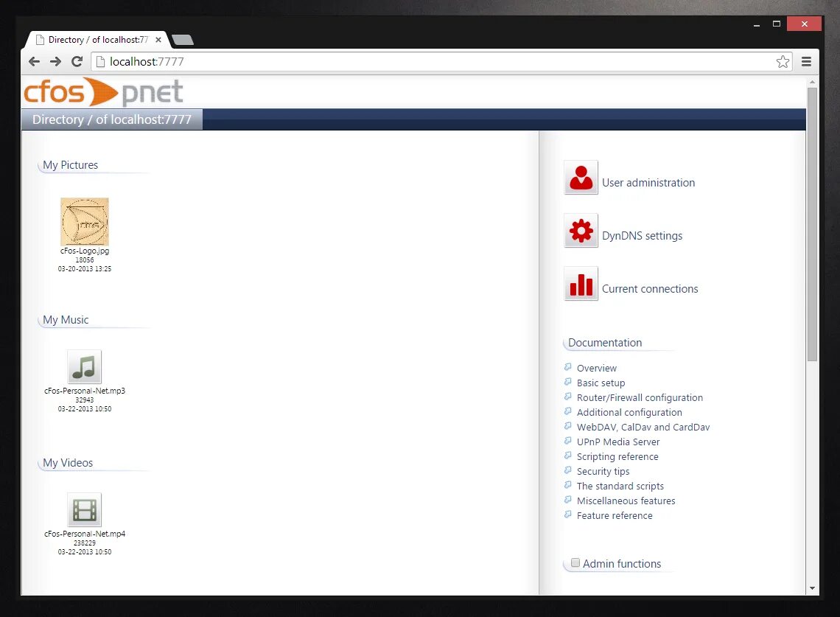This screenshot has height=617, width=840.
Task: Open the cFos-Personal-Net.mp4 film icon
Action: [84, 510]
